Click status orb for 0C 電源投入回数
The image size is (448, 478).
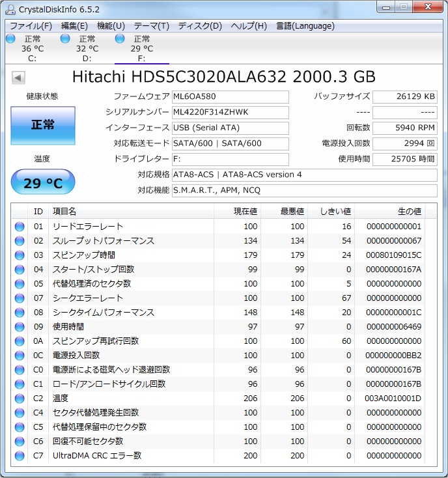(20, 356)
